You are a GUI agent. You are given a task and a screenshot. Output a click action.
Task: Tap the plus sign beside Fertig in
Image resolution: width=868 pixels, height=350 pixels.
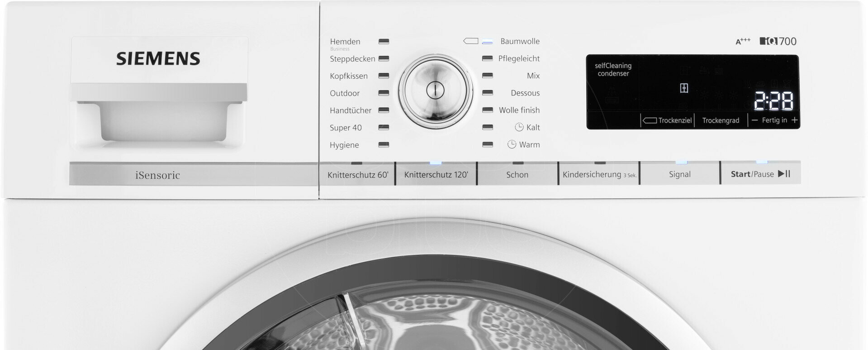click(795, 120)
